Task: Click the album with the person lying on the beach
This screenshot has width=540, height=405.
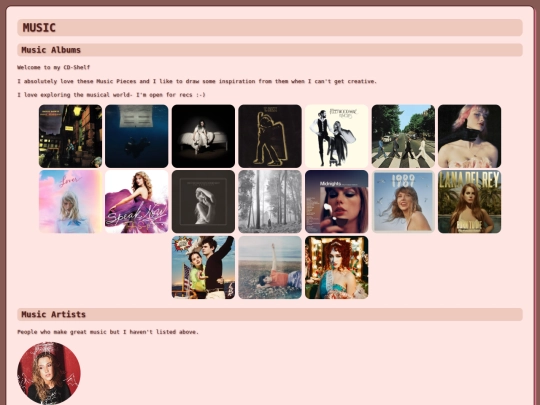Action: [270, 267]
